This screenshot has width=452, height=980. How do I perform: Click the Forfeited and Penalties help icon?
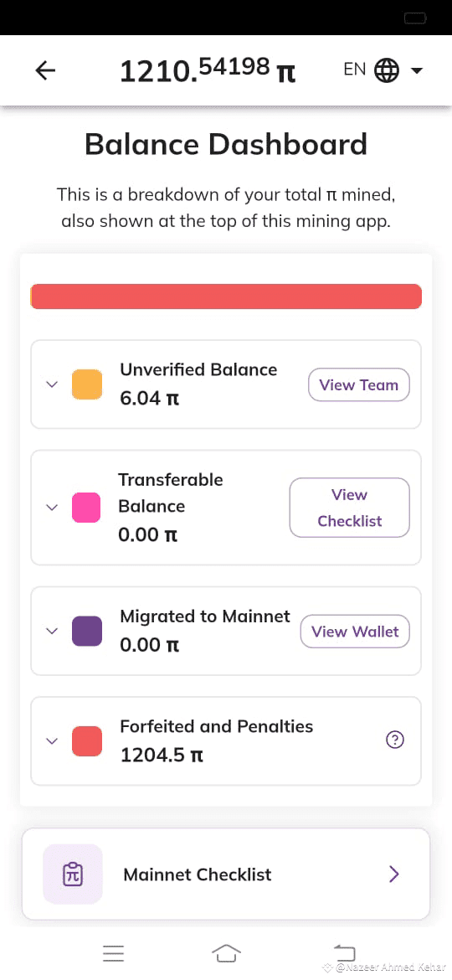pyautogui.click(x=395, y=740)
